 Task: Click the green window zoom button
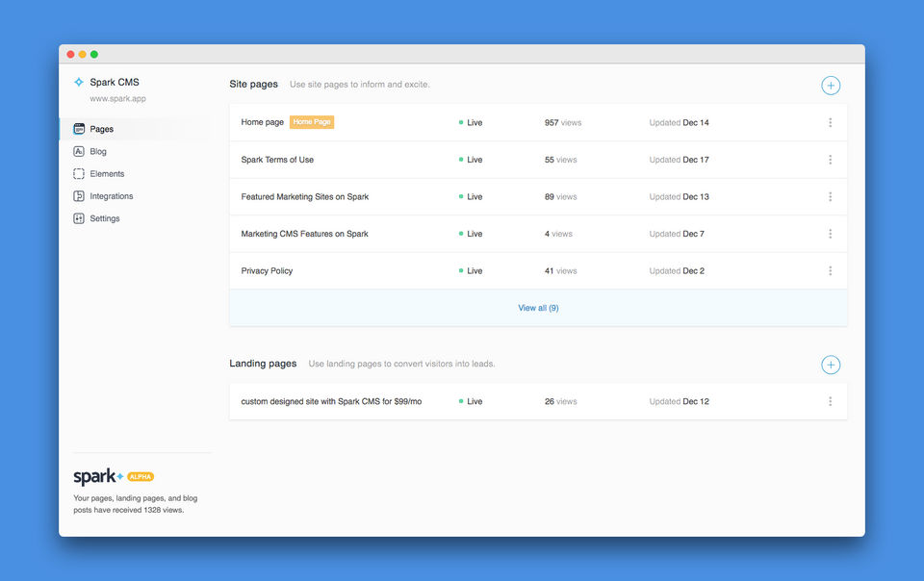point(94,54)
